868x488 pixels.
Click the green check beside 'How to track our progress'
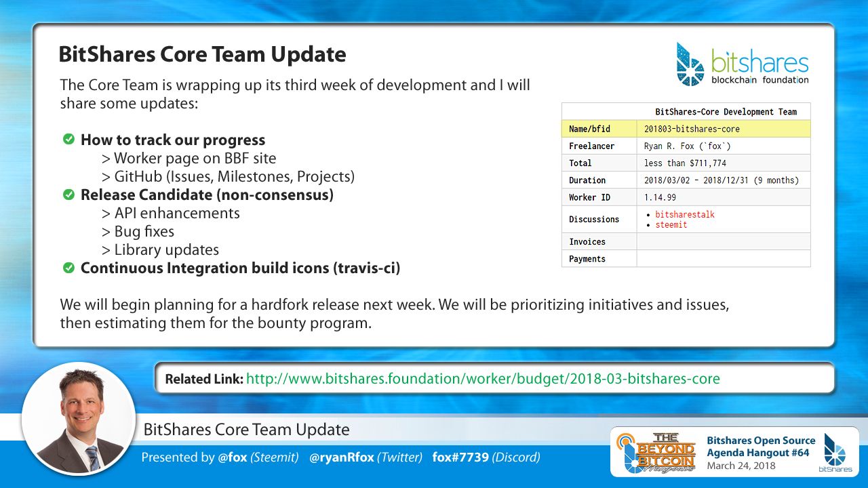[x=68, y=140]
